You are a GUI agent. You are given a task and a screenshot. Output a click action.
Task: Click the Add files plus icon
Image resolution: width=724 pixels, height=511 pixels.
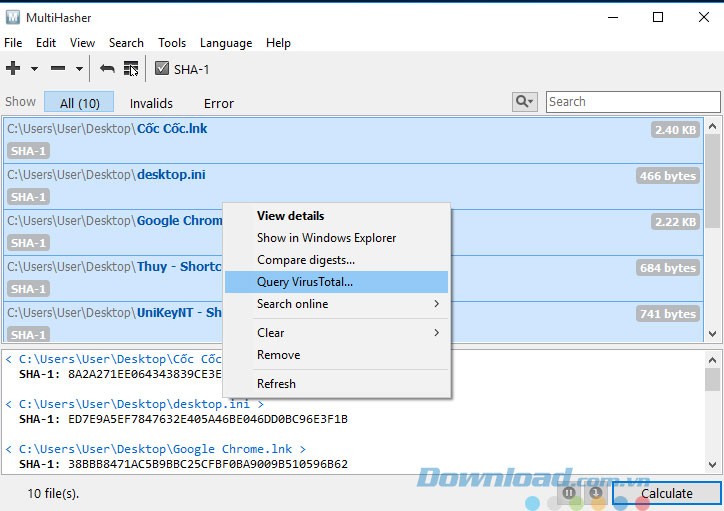(13, 68)
